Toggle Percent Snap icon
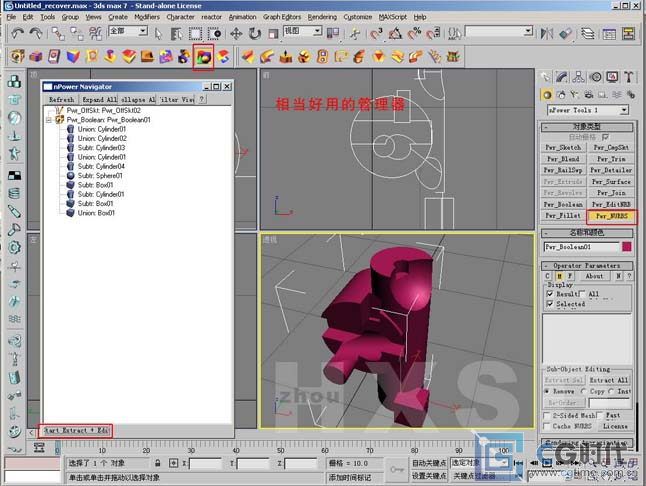 click(414, 33)
